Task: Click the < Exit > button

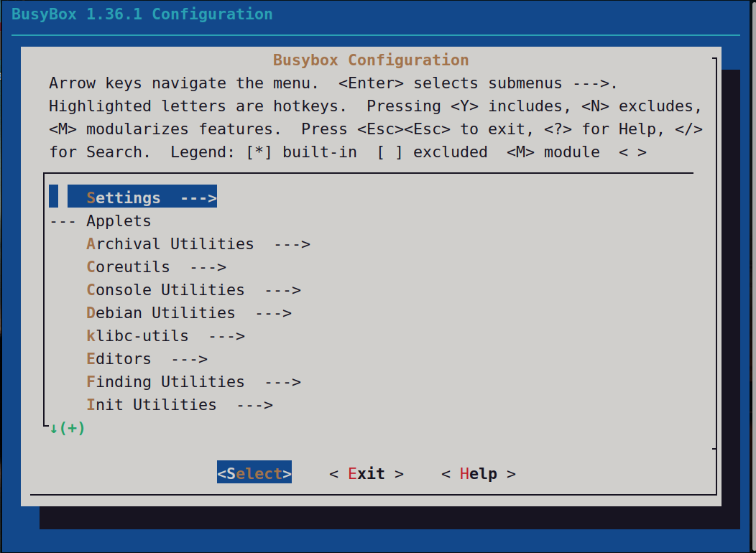Action: click(367, 474)
